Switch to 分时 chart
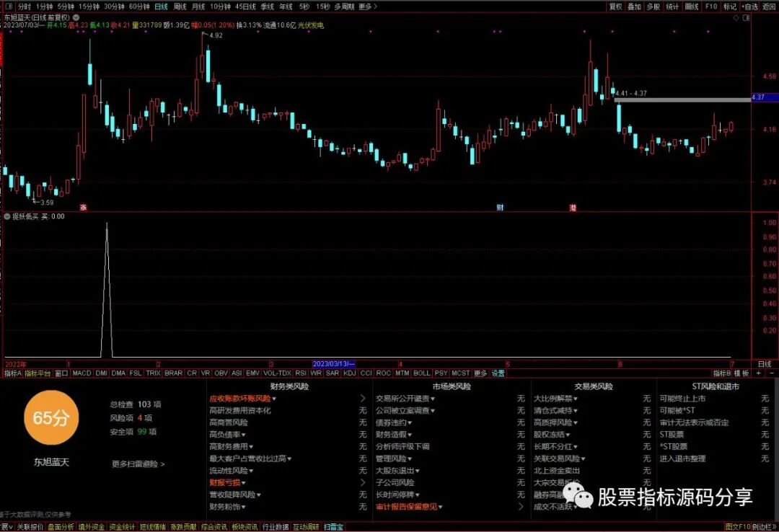 click(24, 6)
